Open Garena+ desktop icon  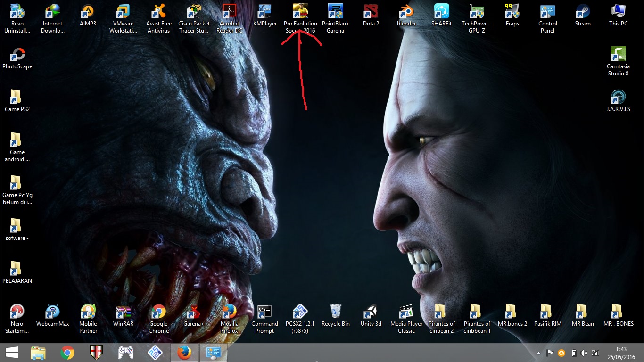coord(194,316)
